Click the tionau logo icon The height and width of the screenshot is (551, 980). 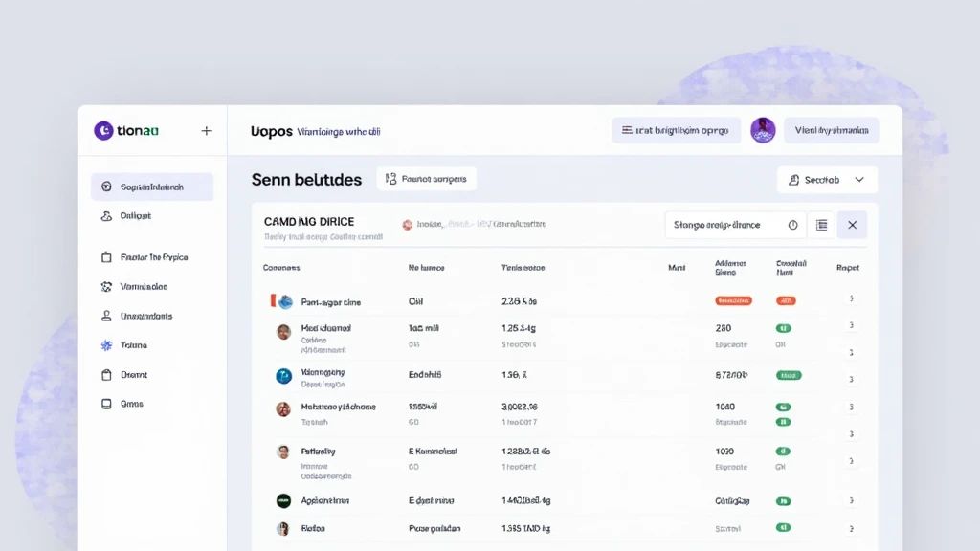(x=103, y=130)
